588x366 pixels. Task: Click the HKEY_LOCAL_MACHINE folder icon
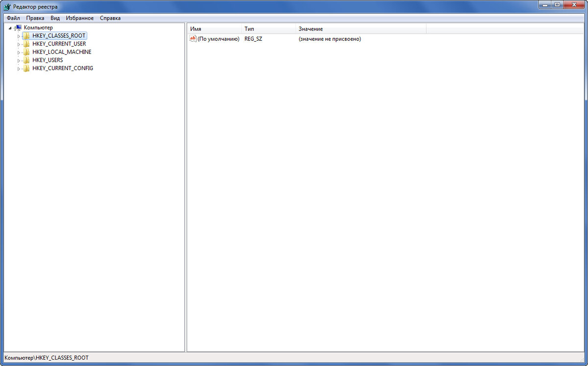pos(26,52)
